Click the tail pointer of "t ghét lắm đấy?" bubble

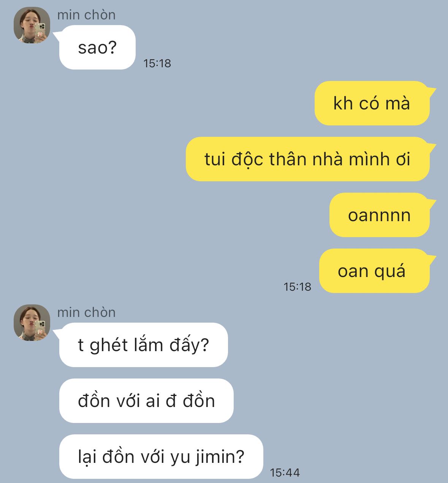point(57,333)
